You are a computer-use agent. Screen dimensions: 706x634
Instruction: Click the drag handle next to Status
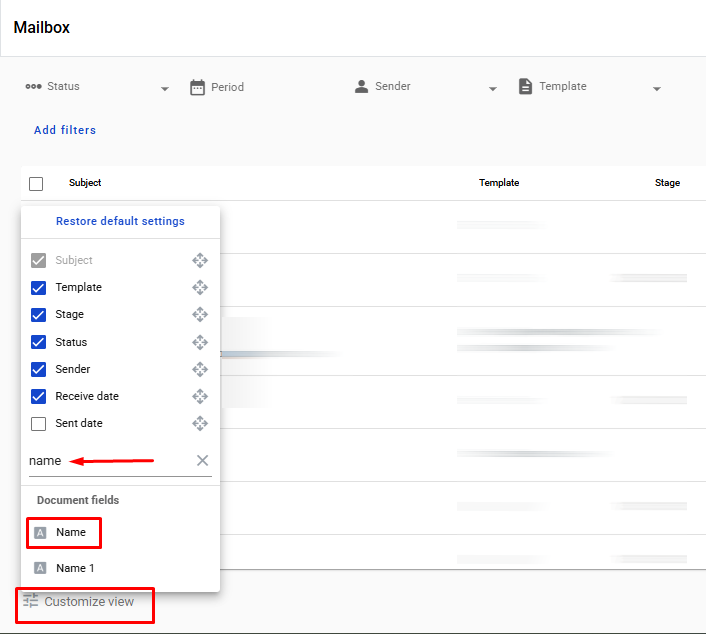[200, 342]
